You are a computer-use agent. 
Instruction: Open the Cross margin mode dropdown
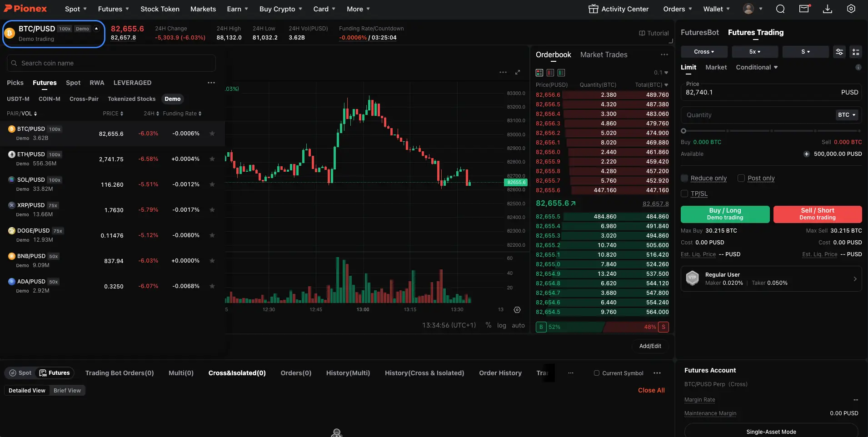pyautogui.click(x=704, y=52)
